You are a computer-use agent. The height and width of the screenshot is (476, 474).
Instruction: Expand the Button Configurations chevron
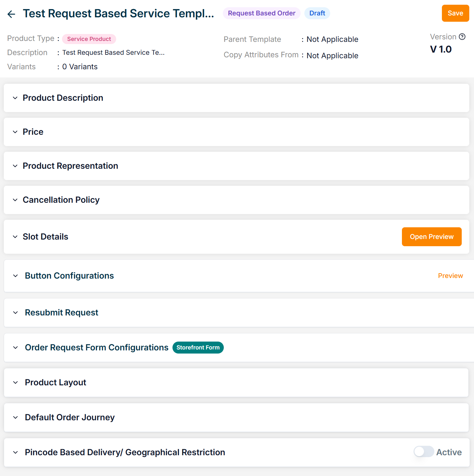pyautogui.click(x=15, y=276)
